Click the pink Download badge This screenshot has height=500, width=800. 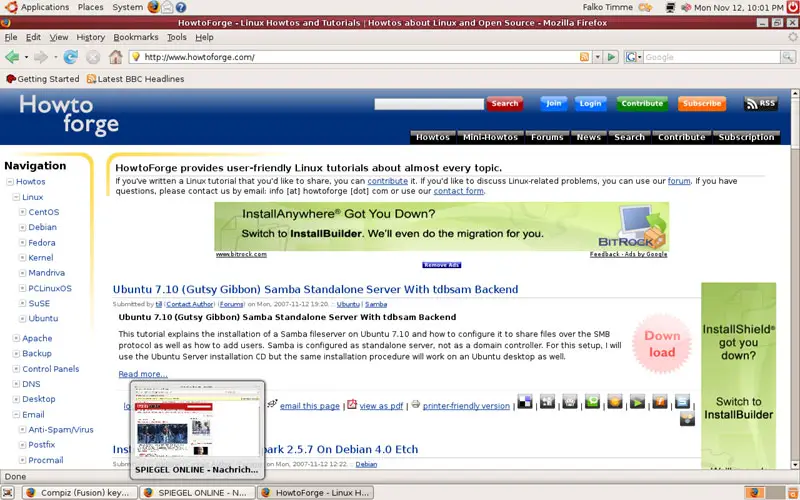[662, 344]
